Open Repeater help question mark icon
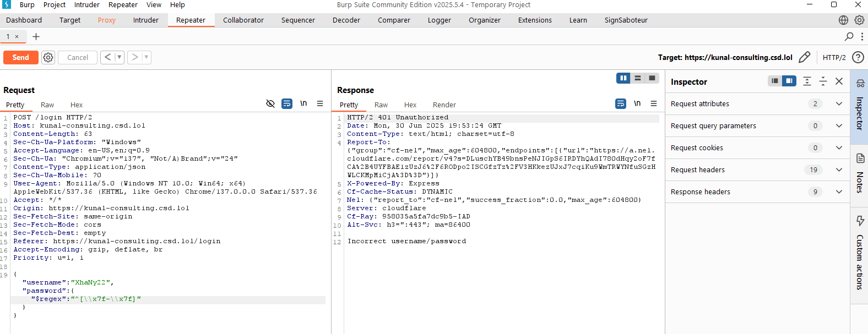The image size is (868, 334). (x=858, y=57)
